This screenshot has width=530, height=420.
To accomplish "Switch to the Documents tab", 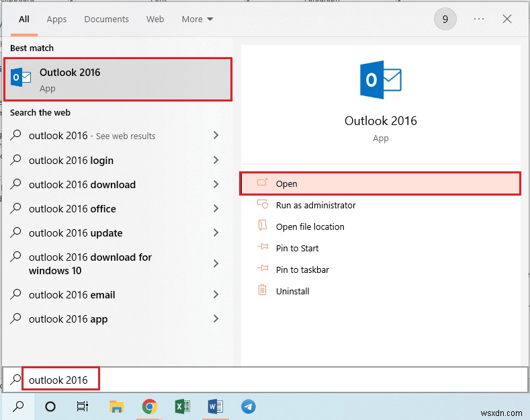I will point(107,19).
